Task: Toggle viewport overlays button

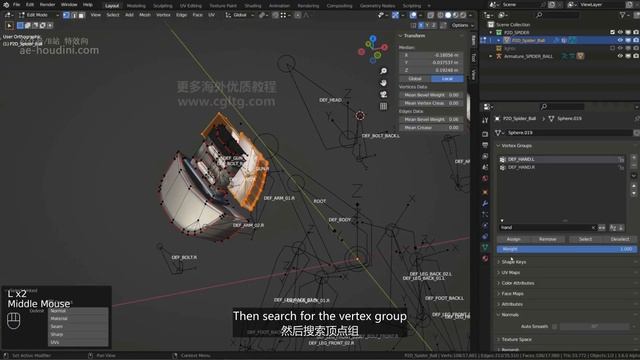Action: 413,15
